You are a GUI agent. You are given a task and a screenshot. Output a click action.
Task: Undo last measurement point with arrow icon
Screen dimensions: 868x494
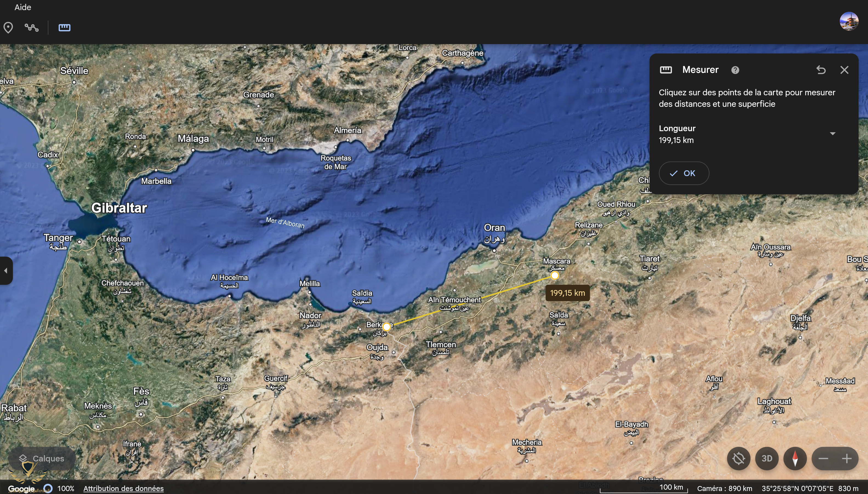(821, 70)
